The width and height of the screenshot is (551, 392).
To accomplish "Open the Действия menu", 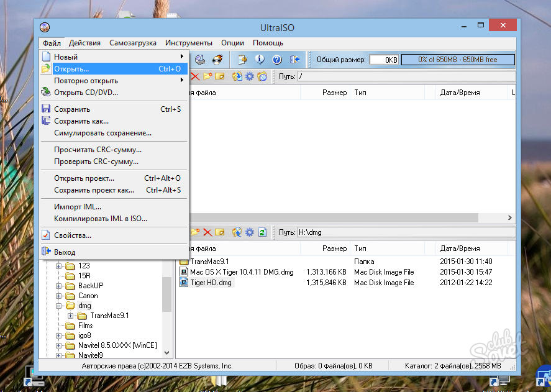I will (x=84, y=43).
